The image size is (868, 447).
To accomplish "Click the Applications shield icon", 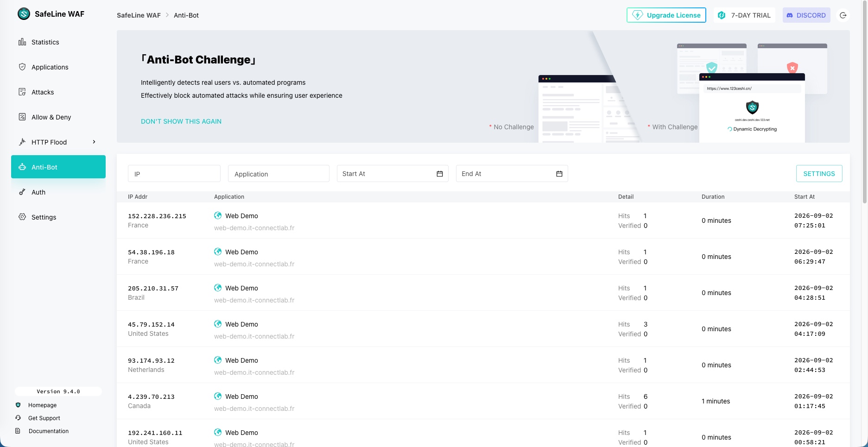I will [x=22, y=67].
